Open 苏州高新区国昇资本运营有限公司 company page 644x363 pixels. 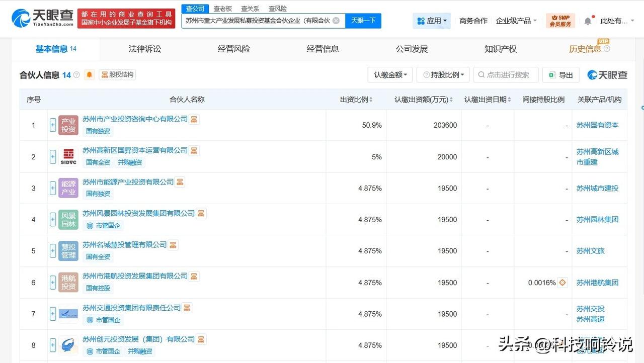135,150
